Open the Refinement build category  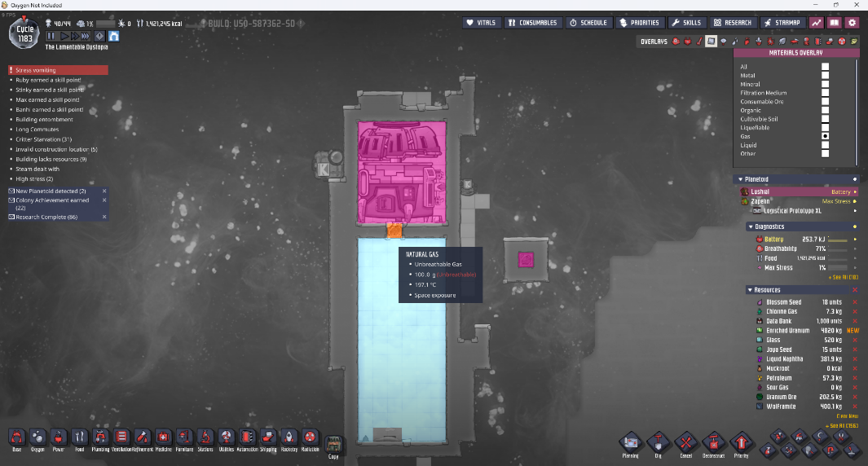[143, 439]
